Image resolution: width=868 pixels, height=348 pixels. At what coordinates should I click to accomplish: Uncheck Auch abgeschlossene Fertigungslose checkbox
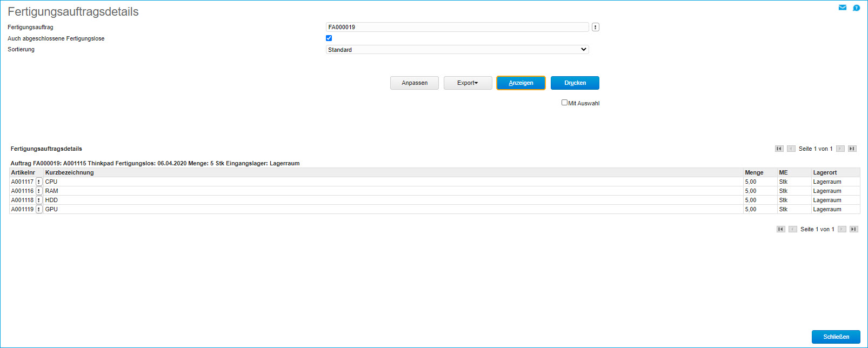(329, 38)
